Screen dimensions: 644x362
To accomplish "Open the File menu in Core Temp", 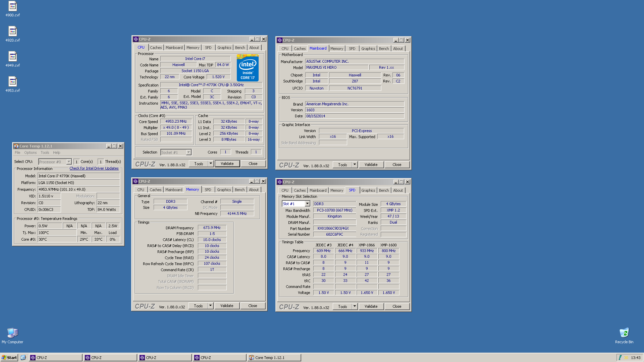I will pos(17,153).
